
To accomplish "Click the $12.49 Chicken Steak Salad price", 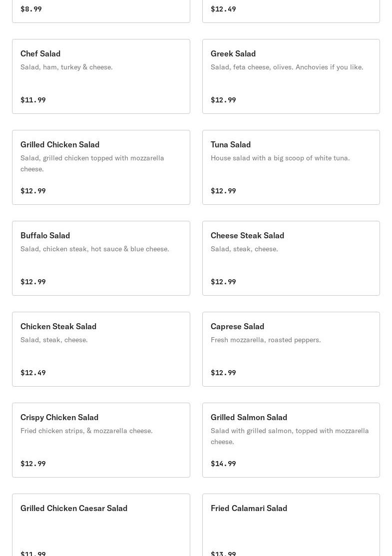I will (33, 373).
